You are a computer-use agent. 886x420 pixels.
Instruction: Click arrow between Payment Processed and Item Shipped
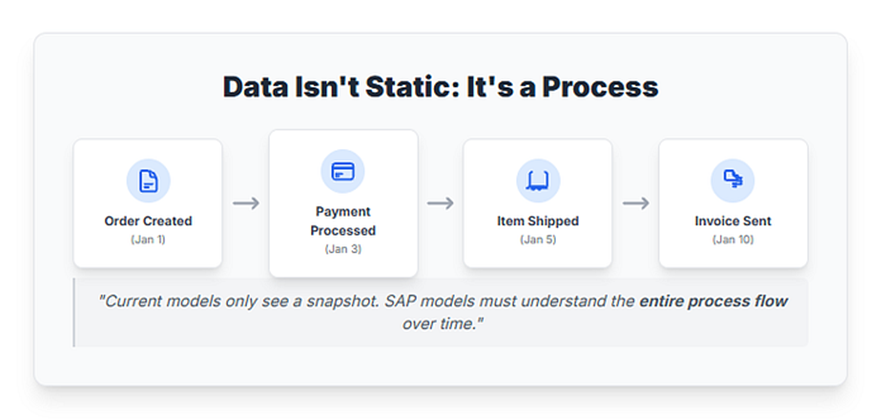pos(441,203)
